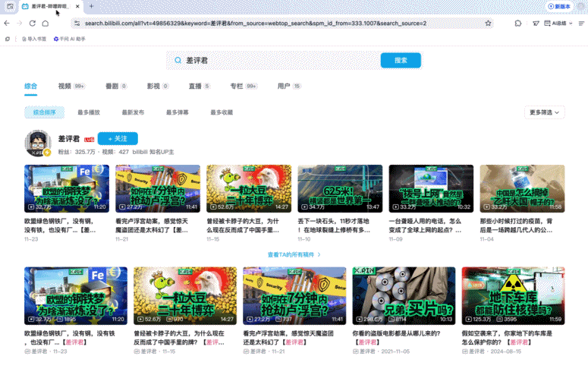Open top-row 如何在7分钟内抢劫卢浮宫 thumbnail
This screenshot has width=588, height=369.
158,188
